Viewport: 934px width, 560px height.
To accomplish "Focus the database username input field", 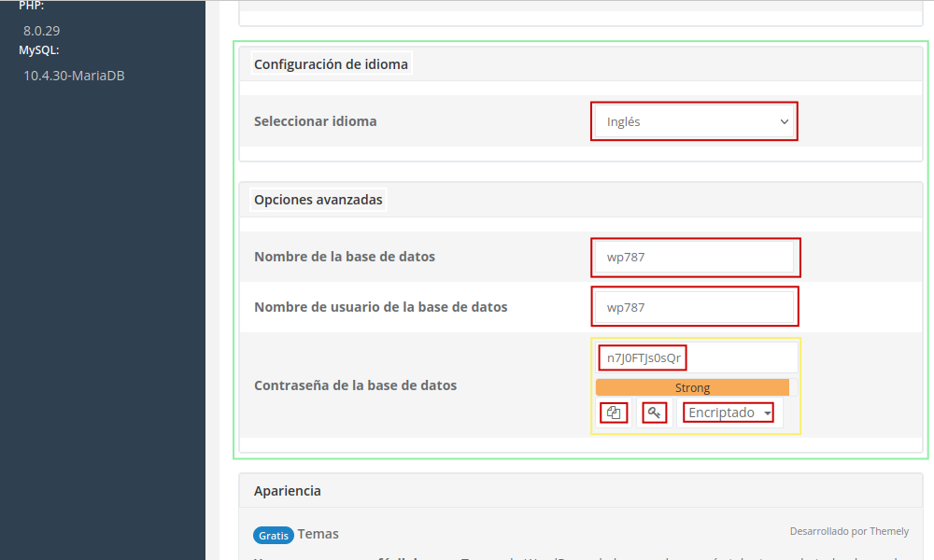I will point(695,307).
